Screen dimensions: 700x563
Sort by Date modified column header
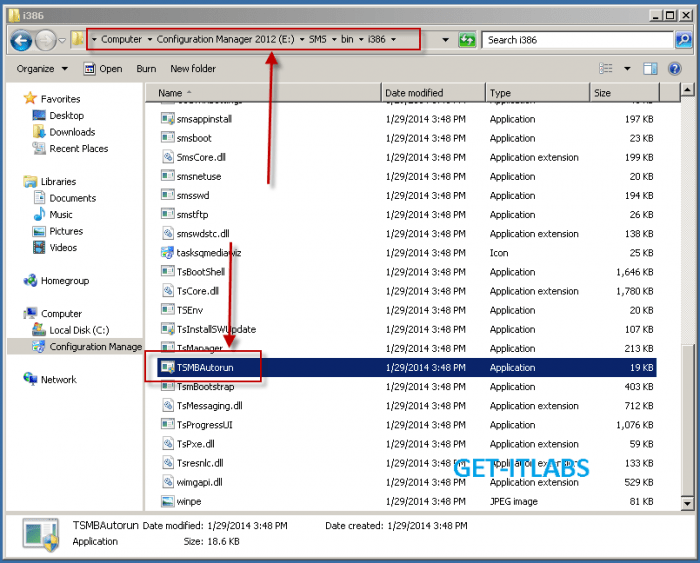[433, 93]
